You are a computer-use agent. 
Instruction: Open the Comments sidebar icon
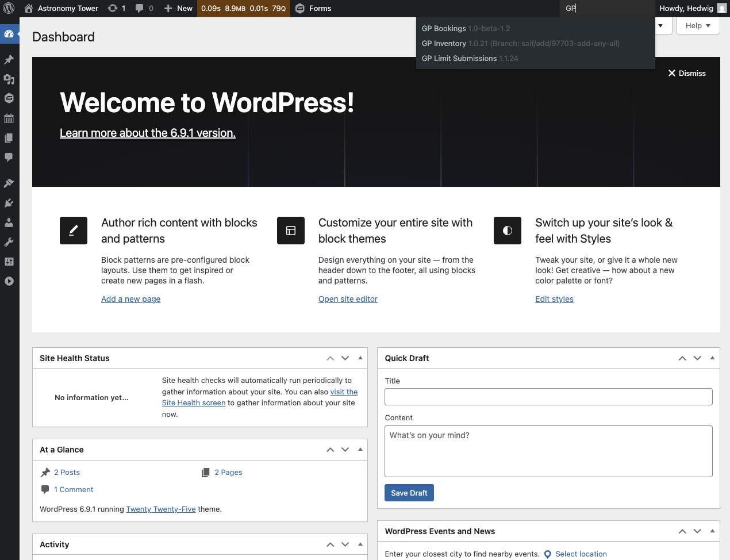coord(9,157)
